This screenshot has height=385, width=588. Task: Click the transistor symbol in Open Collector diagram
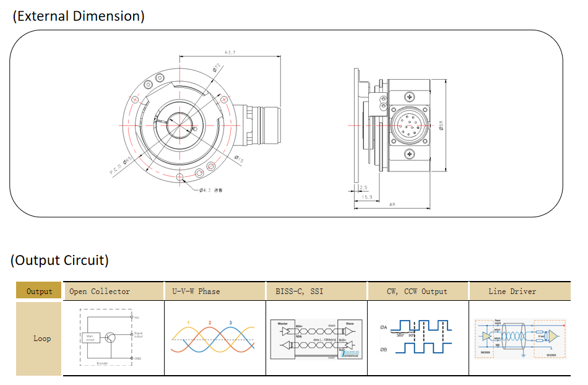coord(110,337)
